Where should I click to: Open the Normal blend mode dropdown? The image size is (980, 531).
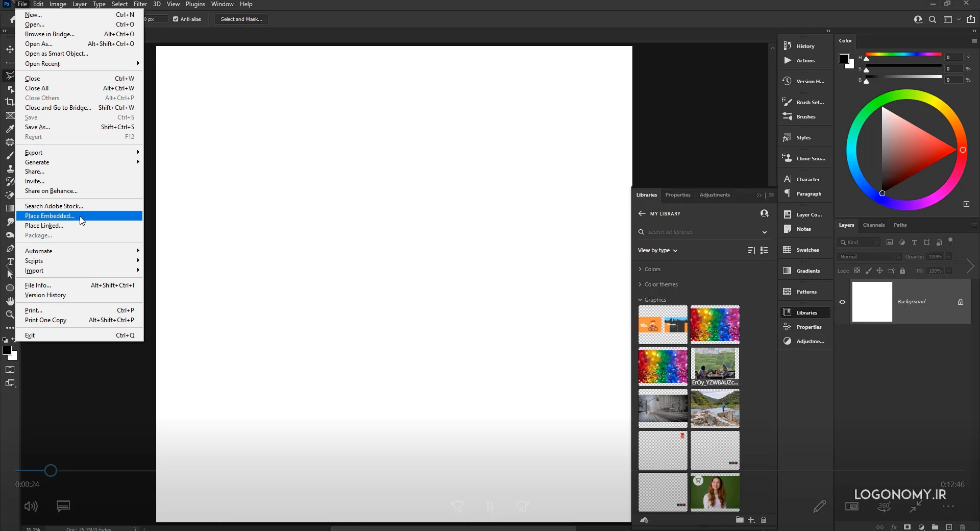coord(869,257)
